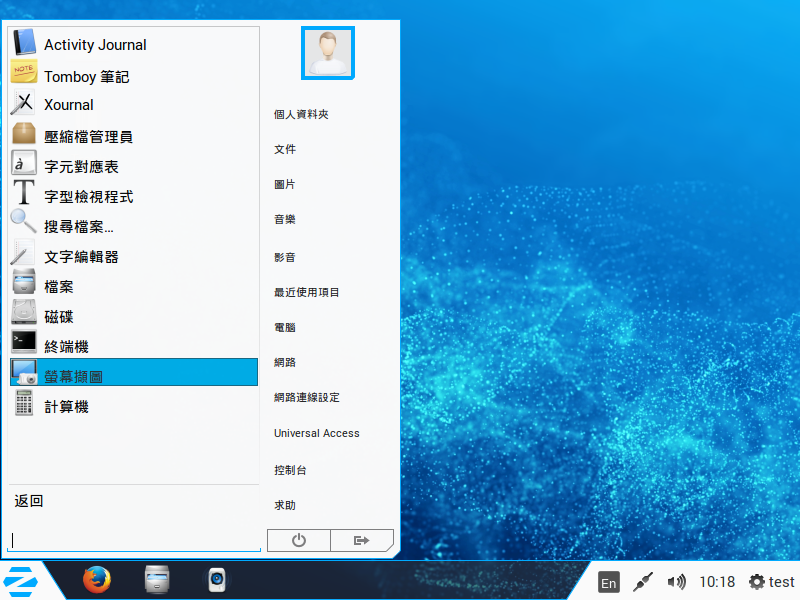This screenshot has height=600, width=800.
Task: Select the 字型檢視程式 label
Action: click(89, 197)
